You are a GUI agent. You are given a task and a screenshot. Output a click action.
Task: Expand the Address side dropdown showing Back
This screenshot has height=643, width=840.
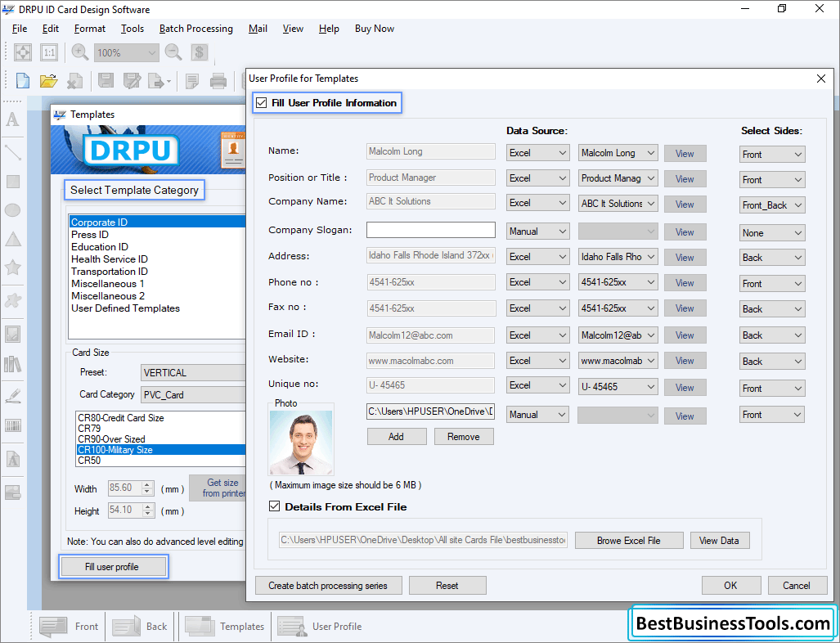coord(772,258)
